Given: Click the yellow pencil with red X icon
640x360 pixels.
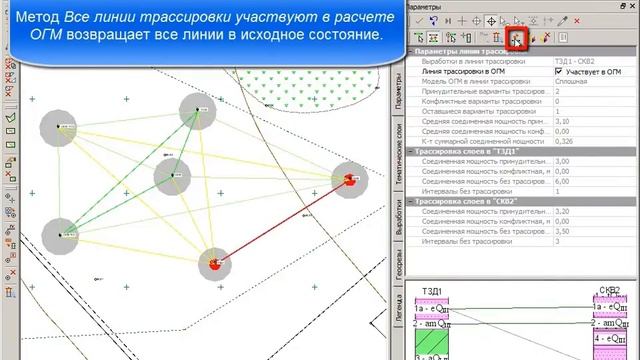Looking at the screenshot, I should (546, 38).
